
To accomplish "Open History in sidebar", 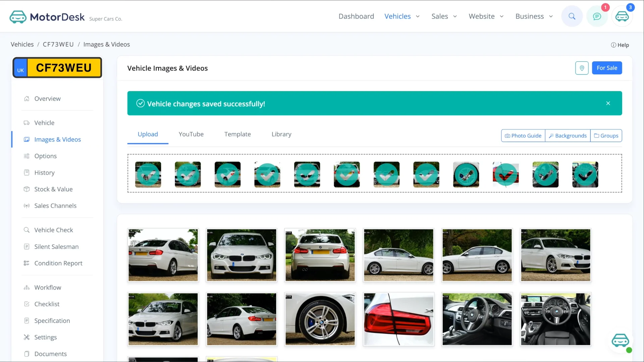I will click(x=44, y=173).
